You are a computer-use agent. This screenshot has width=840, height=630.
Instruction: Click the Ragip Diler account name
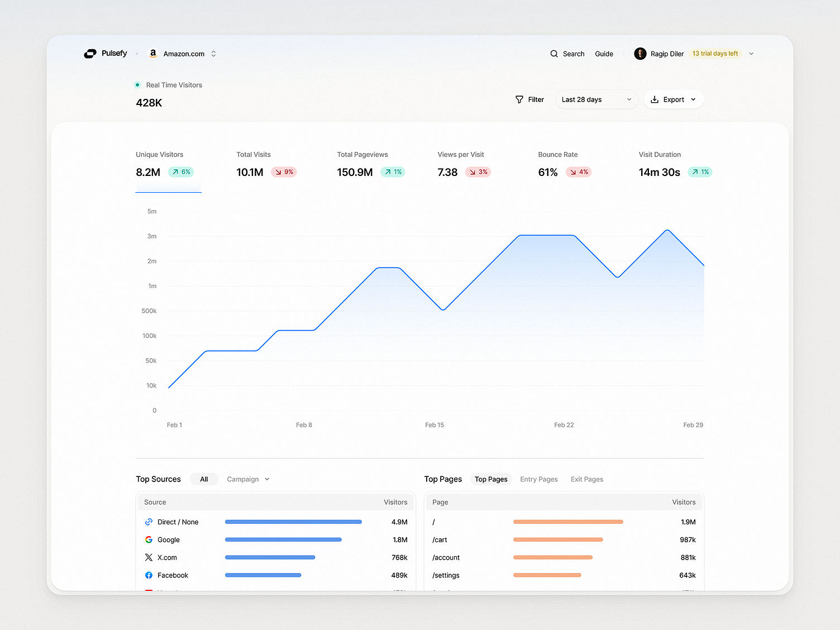pos(667,54)
